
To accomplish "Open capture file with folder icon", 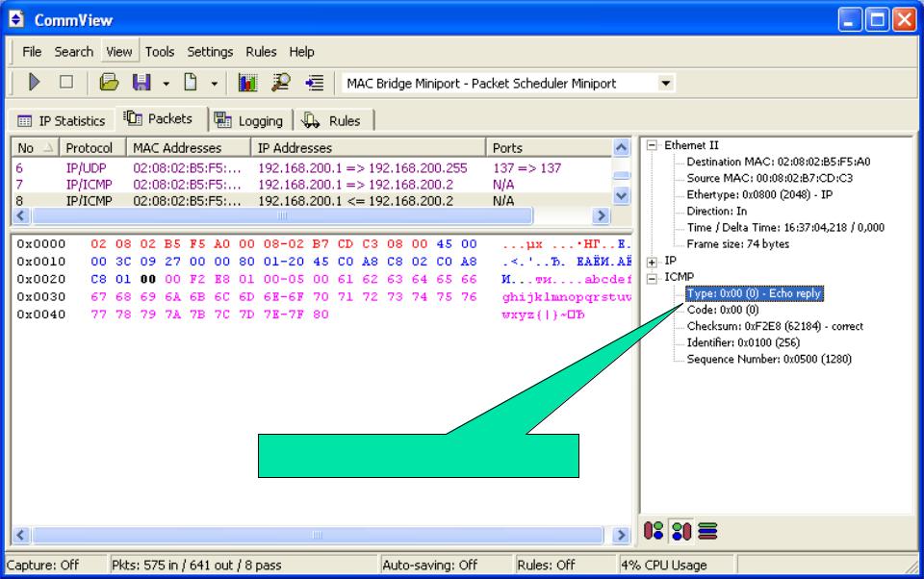I will (x=109, y=83).
